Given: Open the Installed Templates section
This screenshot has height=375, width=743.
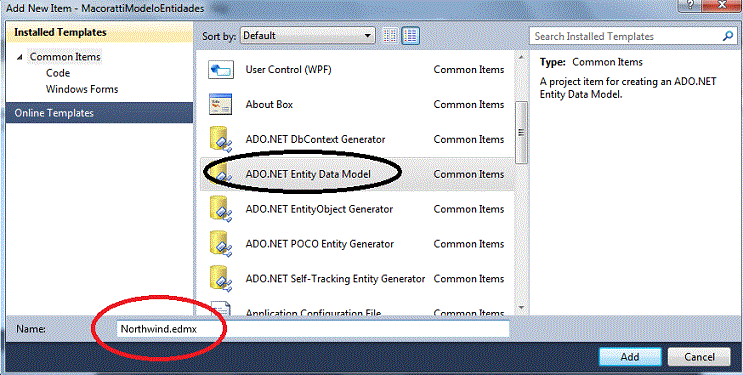Looking at the screenshot, I should pyautogui.click(x=100, y=33).
